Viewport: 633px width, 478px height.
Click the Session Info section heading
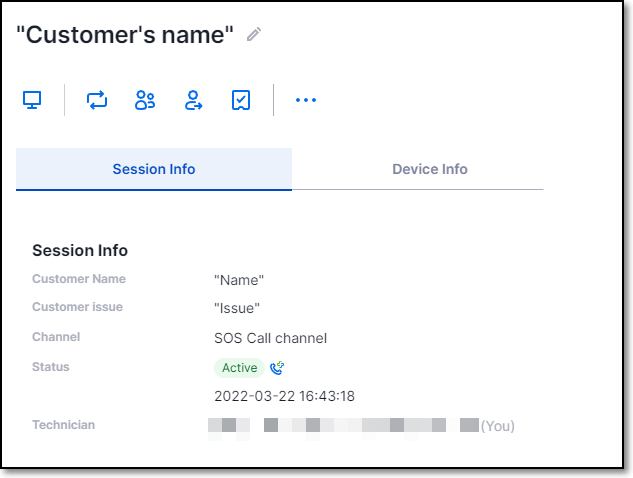(80, 250)
